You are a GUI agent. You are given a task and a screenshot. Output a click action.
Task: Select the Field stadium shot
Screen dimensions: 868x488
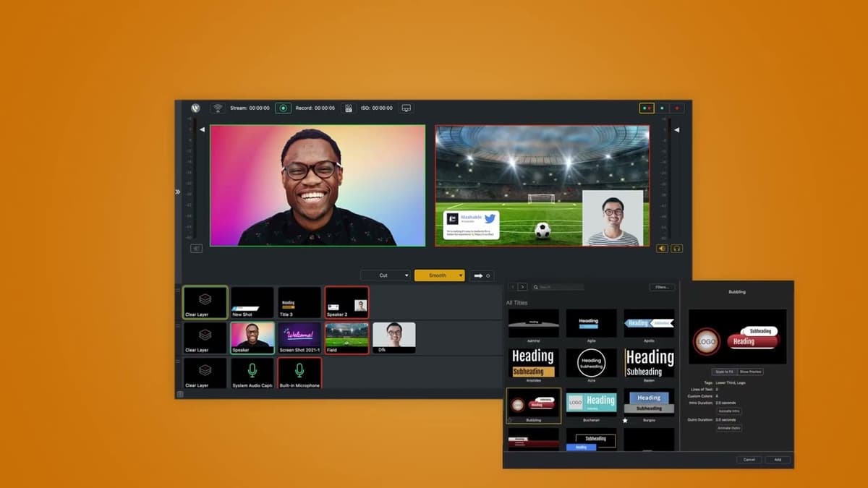(346, 338)
